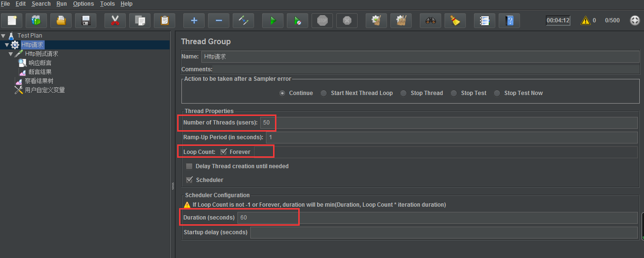
Task: Click the Shutdown threads icon
Action: 347,20
